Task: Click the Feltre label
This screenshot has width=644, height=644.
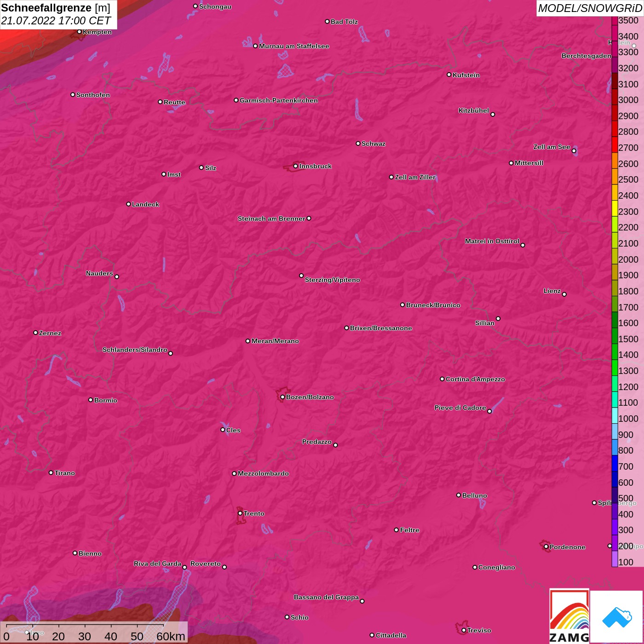Action: [x=410, y=530]
